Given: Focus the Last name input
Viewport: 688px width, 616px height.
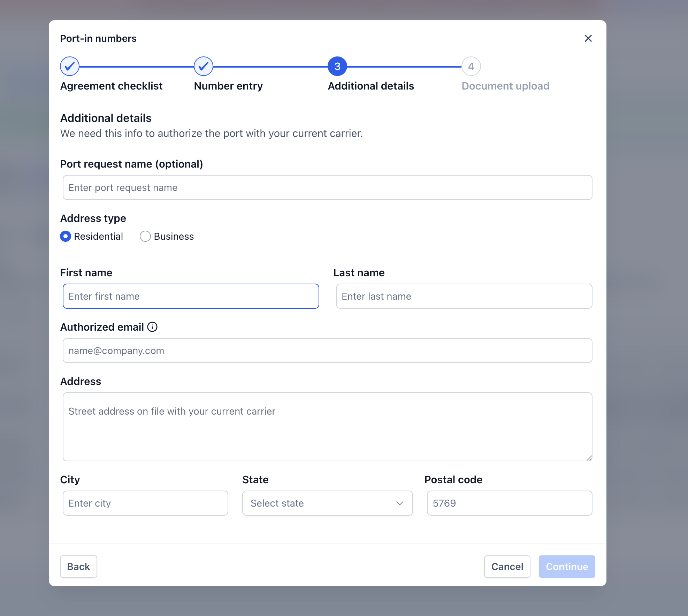Looking at the screenshot, I should point(464,296).
